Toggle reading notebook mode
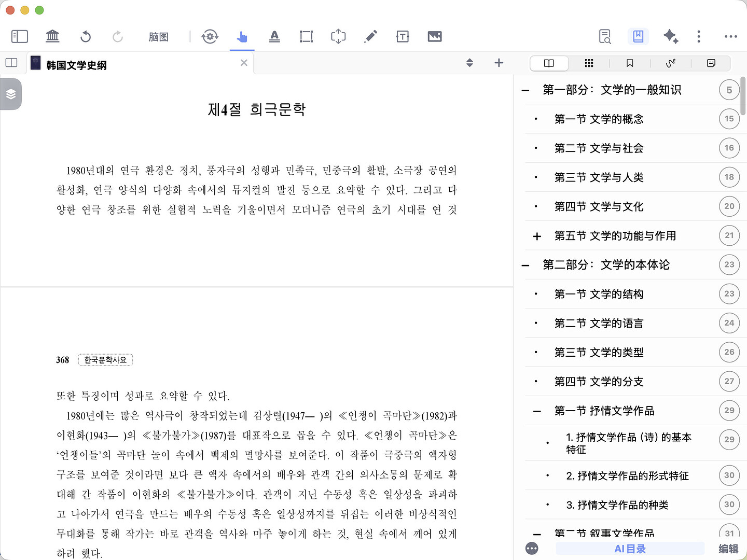The height and width of the screenshot is (560, 747). coord(638,36)
